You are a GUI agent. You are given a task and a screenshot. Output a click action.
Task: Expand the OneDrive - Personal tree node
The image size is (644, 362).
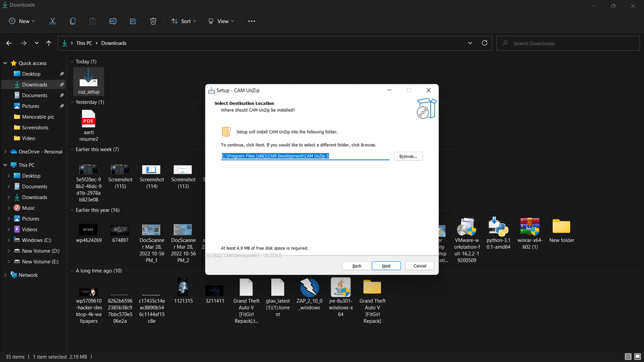(6, 152)
